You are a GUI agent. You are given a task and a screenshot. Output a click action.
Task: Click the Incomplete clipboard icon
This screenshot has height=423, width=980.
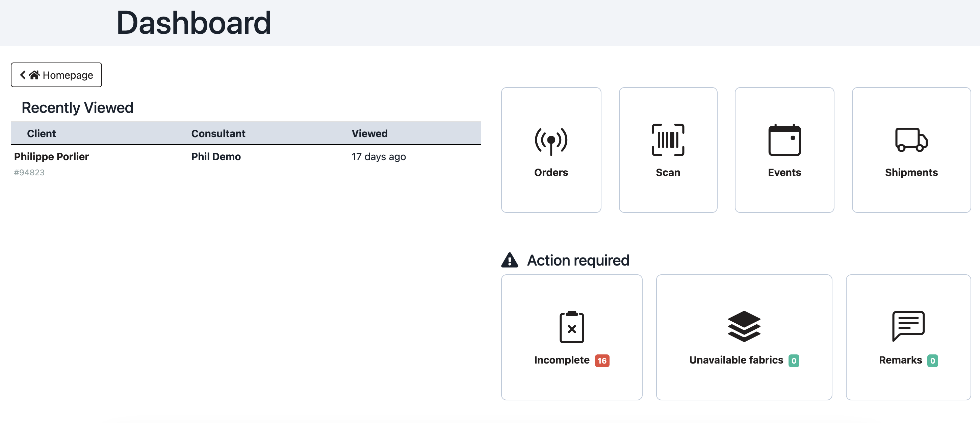pos(571,327)
